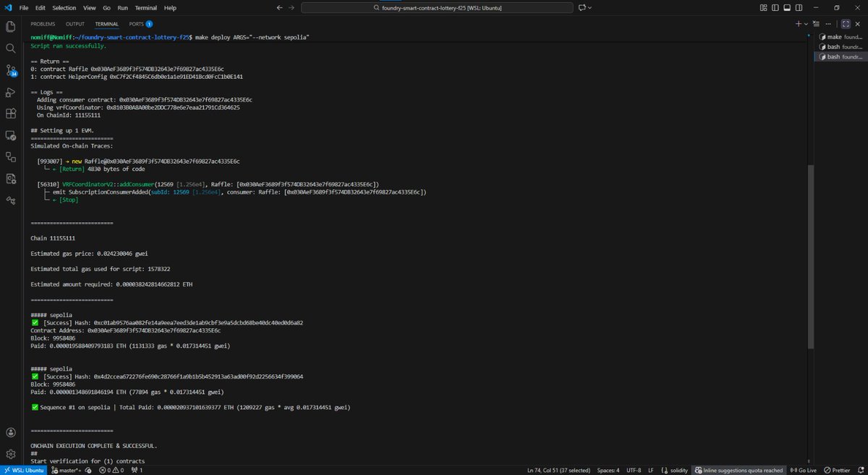Screen dimensions: 868x475
Task: Open the Terminal menu
Action: click(145, 7)
